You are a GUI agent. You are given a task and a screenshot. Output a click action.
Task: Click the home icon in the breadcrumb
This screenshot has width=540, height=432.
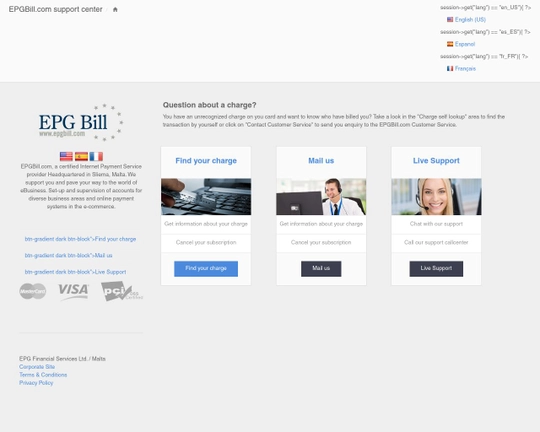point(115,9)
